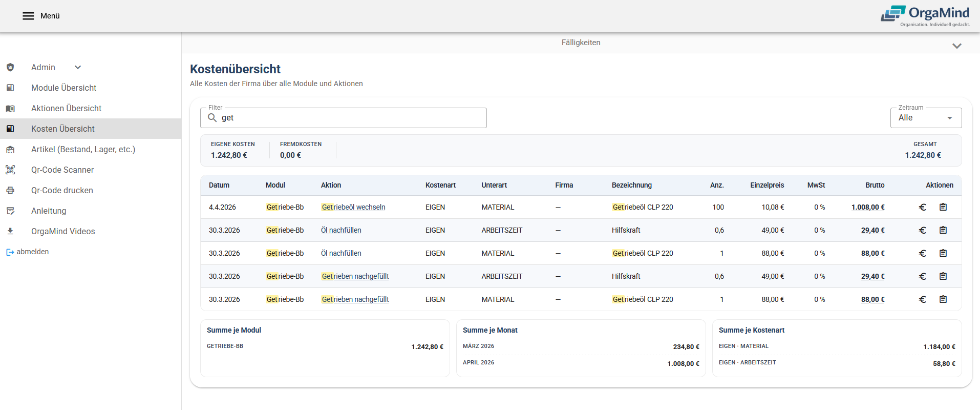980x410 pixels.
Task: Open the Zeitraum dropdown
Action: (925, 118)
